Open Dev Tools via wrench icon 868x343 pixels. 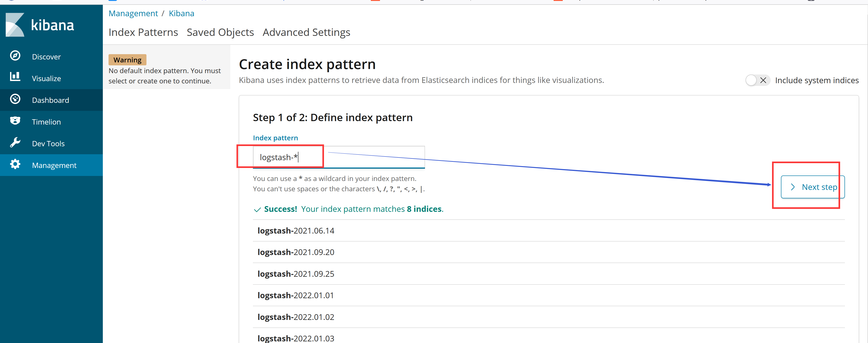15,143
